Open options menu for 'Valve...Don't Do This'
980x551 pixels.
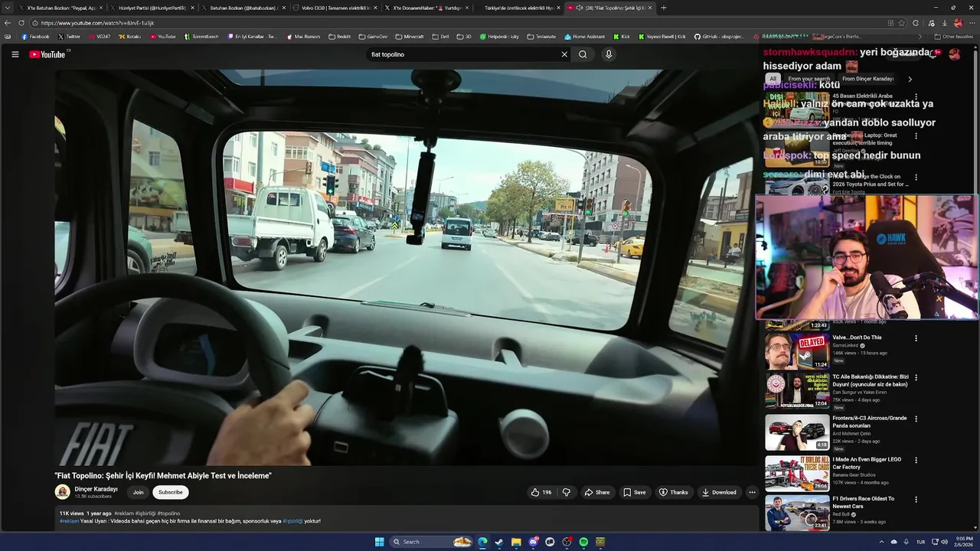coord(916,337)
